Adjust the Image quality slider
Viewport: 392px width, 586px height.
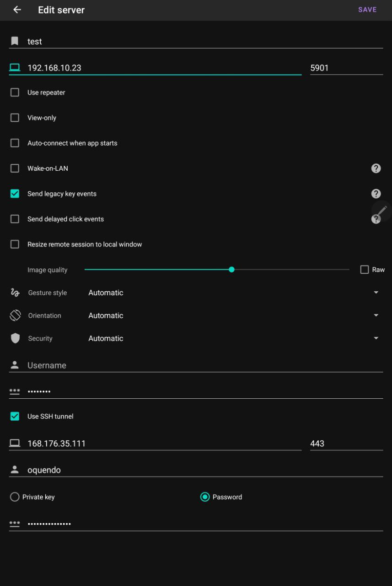point(231,270)
